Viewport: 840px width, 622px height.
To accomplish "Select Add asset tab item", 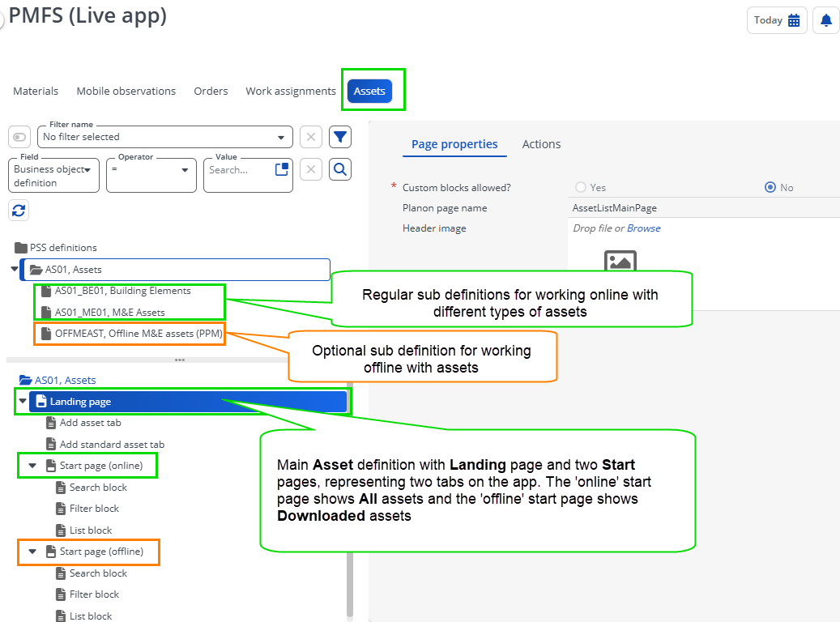I will point(90,423).
